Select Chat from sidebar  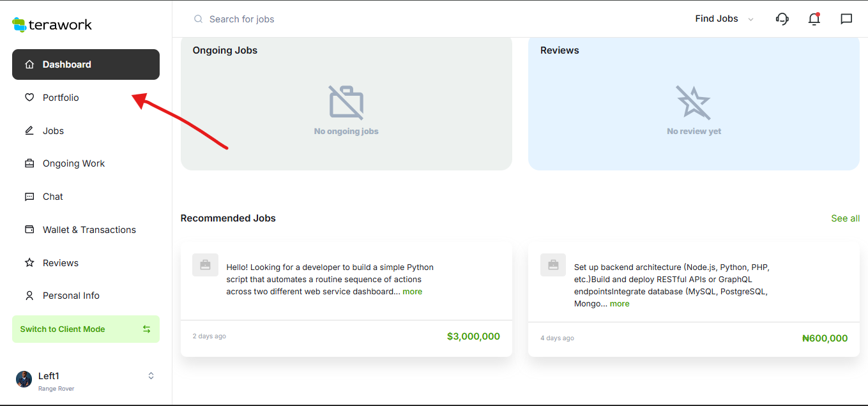52,197
